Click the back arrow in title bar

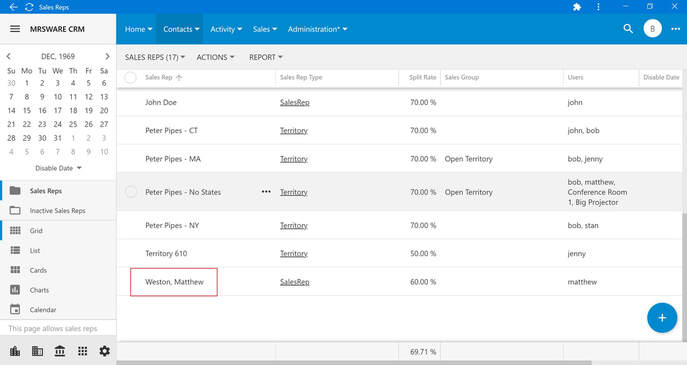pyautogui.click(x=14, y=7)
